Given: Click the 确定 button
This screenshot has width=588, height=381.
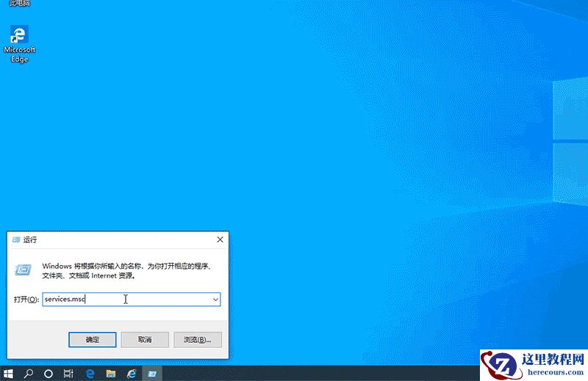Looking at the screenshot, I should (x=93, y=340).
